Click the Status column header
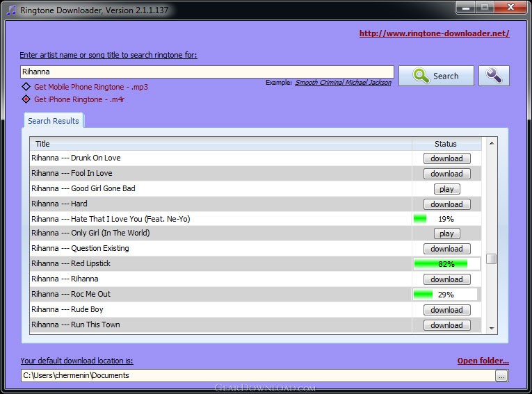The image size is (532, 394). 446,144
